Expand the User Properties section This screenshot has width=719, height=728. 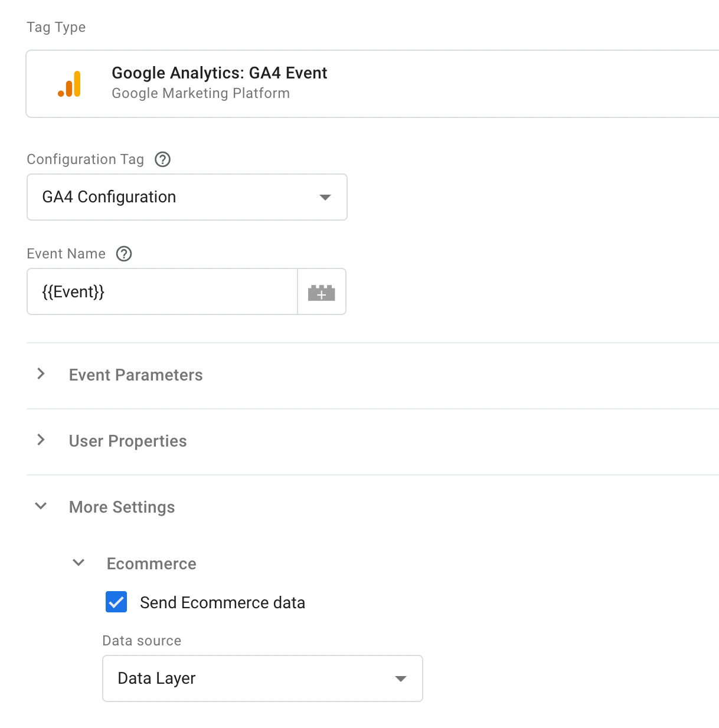click(128, 441)
